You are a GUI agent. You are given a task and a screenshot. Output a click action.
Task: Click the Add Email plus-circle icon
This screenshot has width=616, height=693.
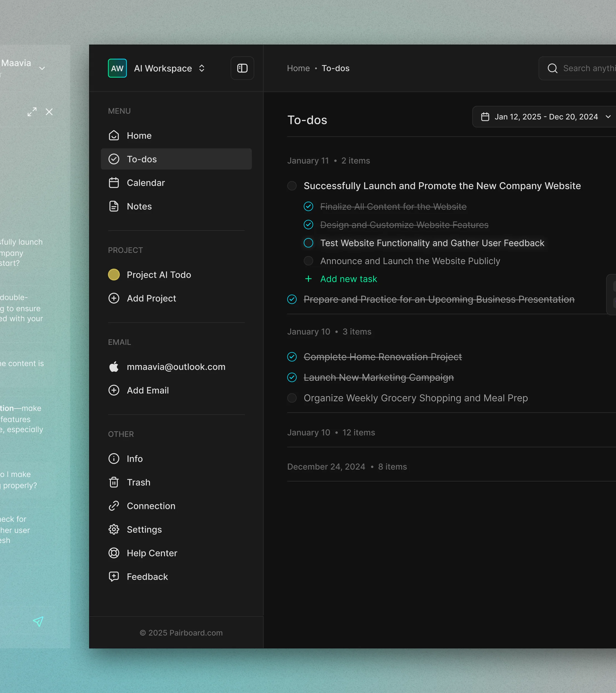(x=114, y=390)
